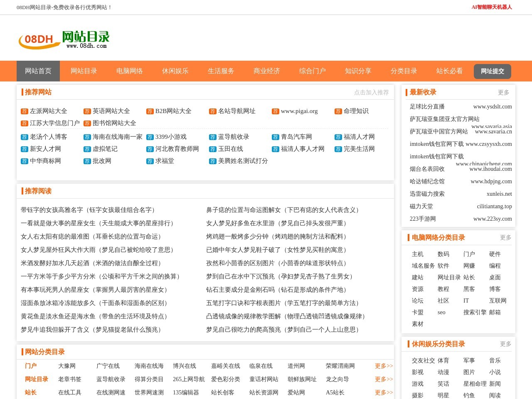Click the 点击加入推荐 link
The image size is (532, 399).
pyautogui.click(x=371, y=93)
